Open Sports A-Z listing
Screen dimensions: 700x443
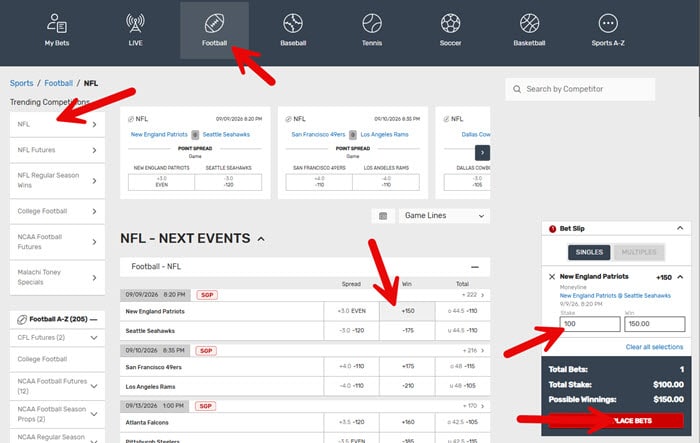608,30
